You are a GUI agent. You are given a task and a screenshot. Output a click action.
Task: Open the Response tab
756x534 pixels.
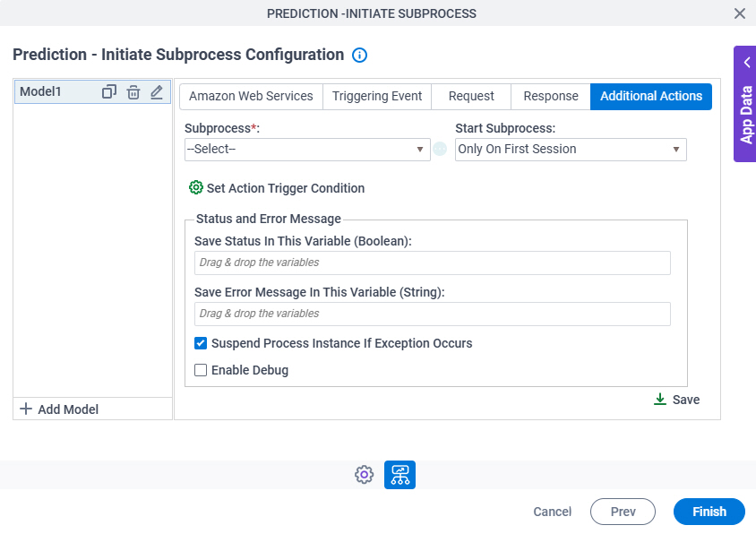coord(551,97)
